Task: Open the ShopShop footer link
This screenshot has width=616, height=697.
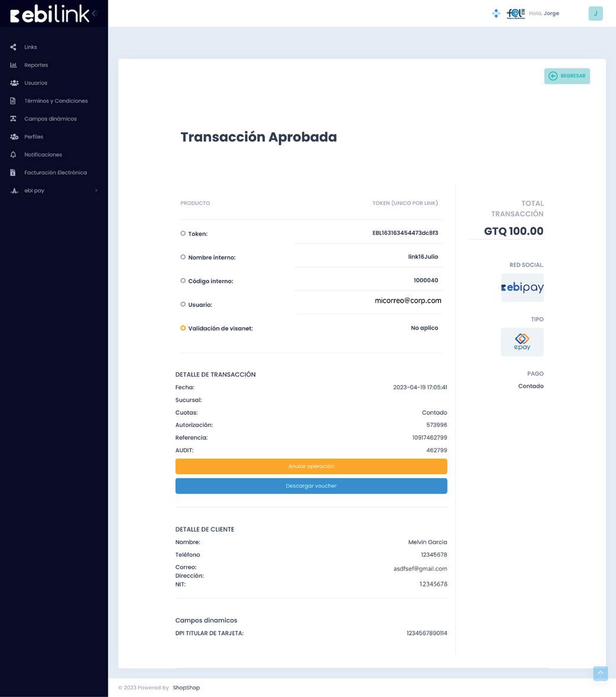Action: click(186, 688)
